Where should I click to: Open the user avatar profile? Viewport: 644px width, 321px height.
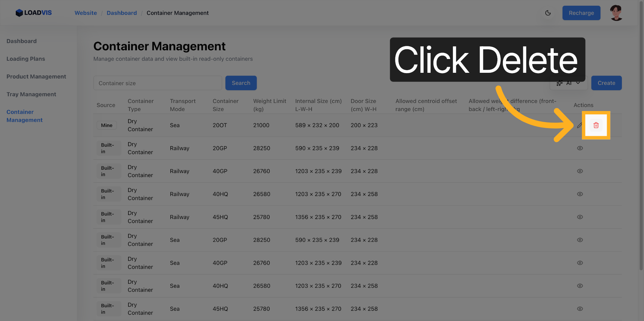pyautogui.click(x=616, y=13)
